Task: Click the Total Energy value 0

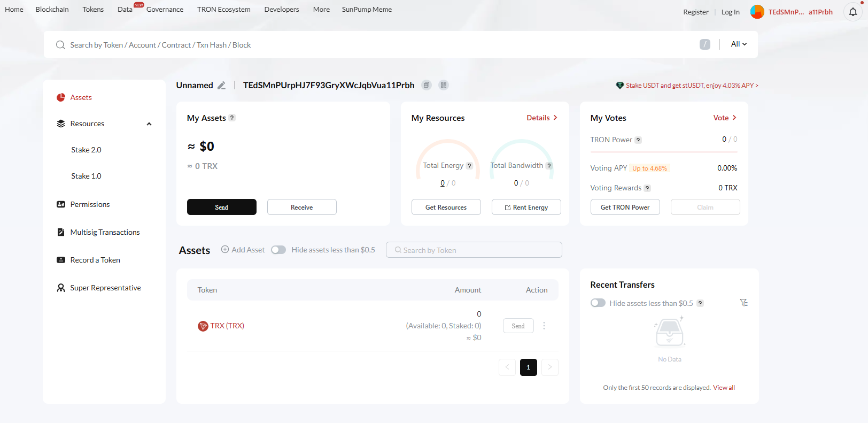Action: (443, 183)
